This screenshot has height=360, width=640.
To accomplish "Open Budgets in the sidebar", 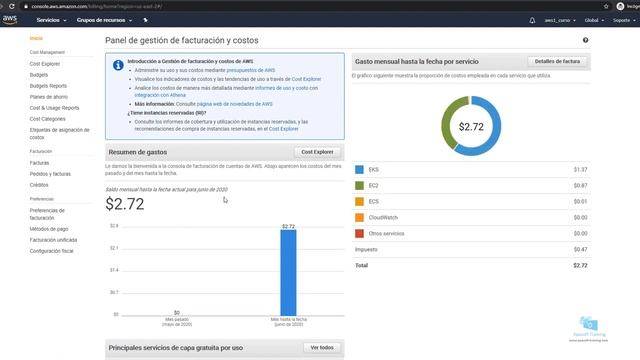I will click(39, 75).
